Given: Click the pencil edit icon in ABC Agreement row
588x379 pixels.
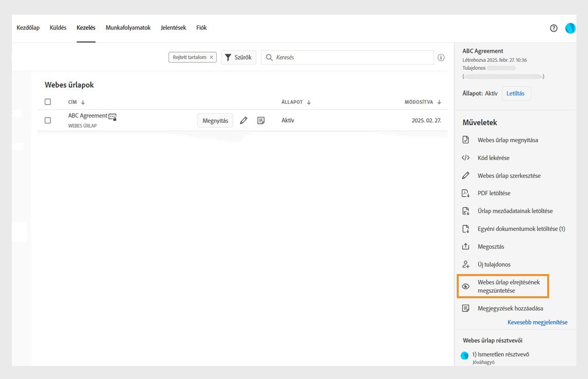Looking at the screenshot, I should tap(244, 120).
